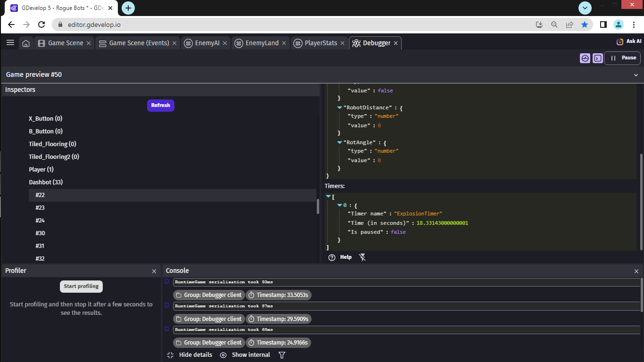
Task: Collapse the Timers array root node
Action: tap(329, 197)
